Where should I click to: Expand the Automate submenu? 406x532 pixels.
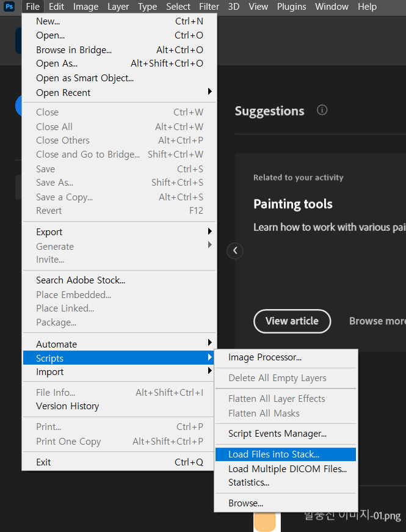pyautogui.click(x=120, y=344)
